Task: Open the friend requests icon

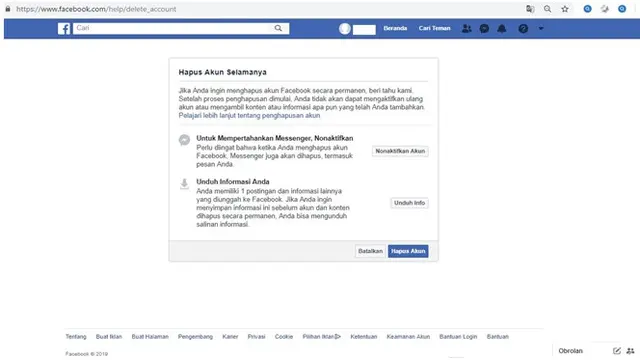Action: pyautogui.click(x=467, y=28)
